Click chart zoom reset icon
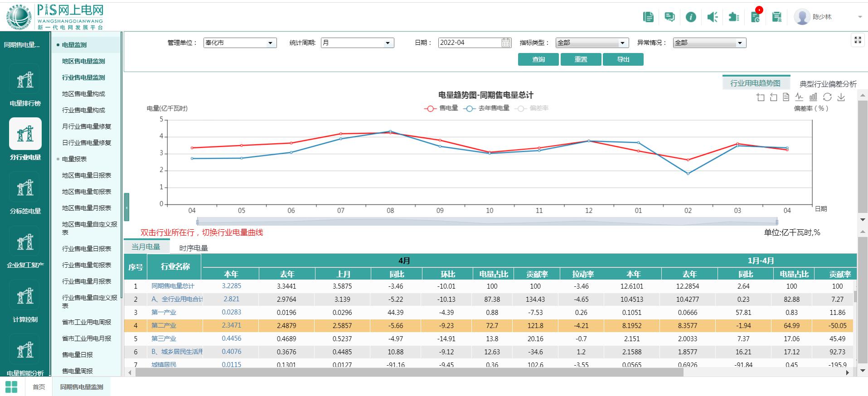Screen dimensions: 868x396 click(x=773, y=97)
